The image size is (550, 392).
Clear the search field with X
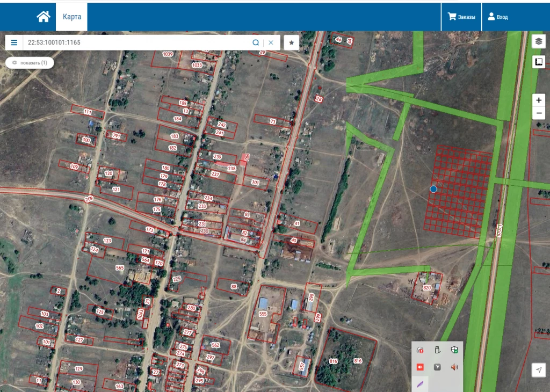tap(271, 42)
